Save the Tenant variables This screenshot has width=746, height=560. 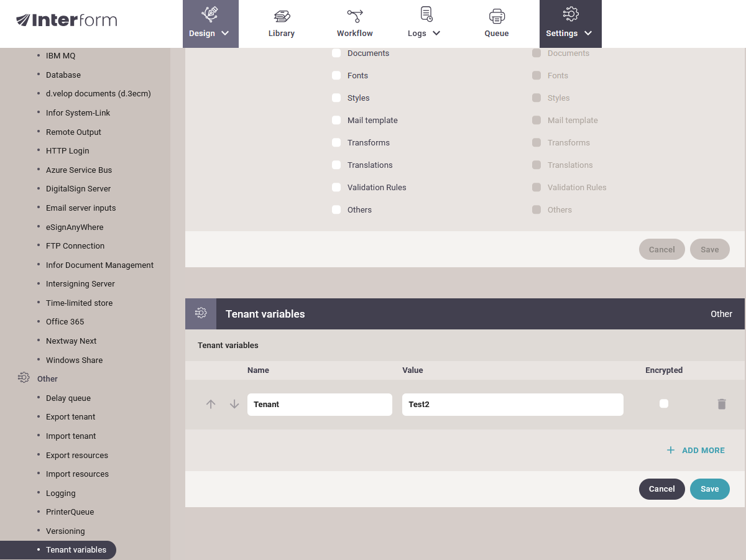709,489
